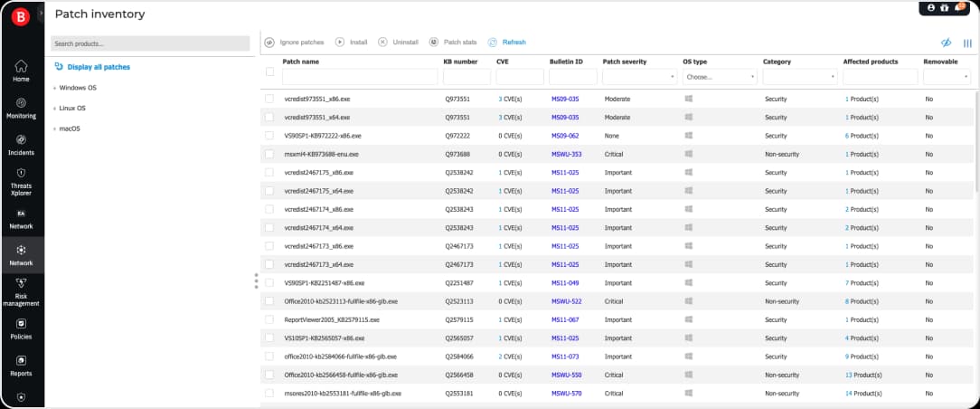980x409 pixels.
Task: Open the columns chooser icon
Action: click(967, 43)
